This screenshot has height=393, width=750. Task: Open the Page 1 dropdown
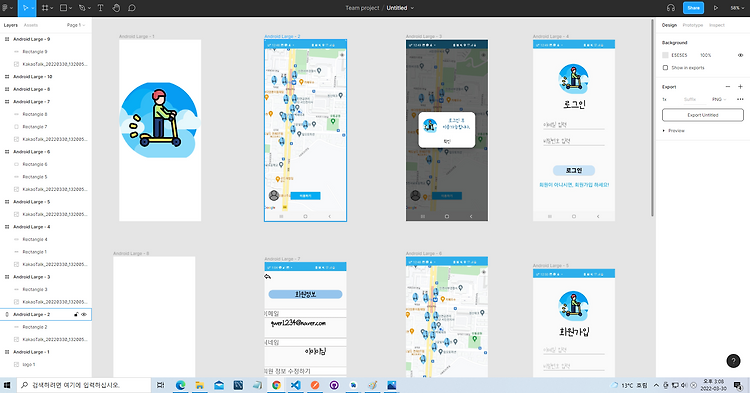pyautogui.click(x=76, y=25)
